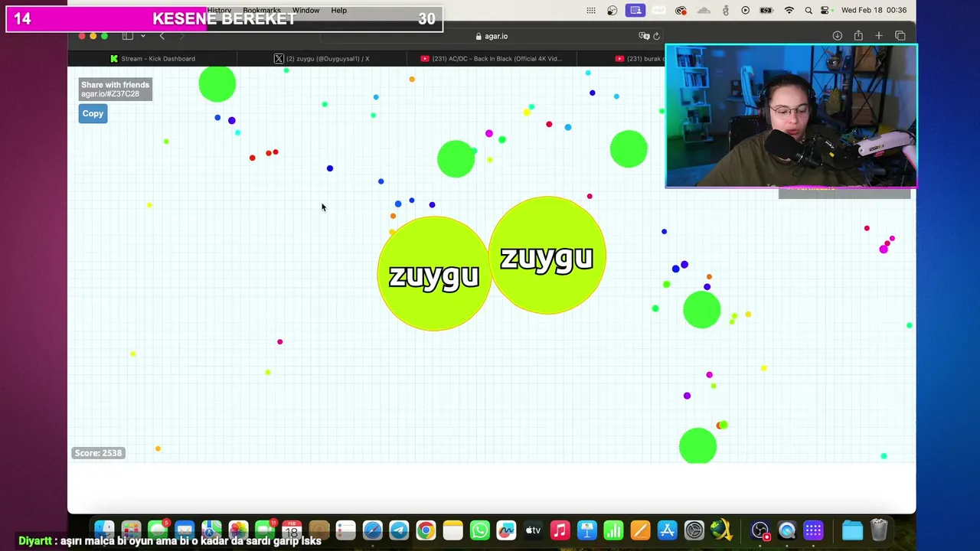Click the Score: 2538 label
Image resolution: width=980 pixels, height=551 pixels.
pos(98,453)
